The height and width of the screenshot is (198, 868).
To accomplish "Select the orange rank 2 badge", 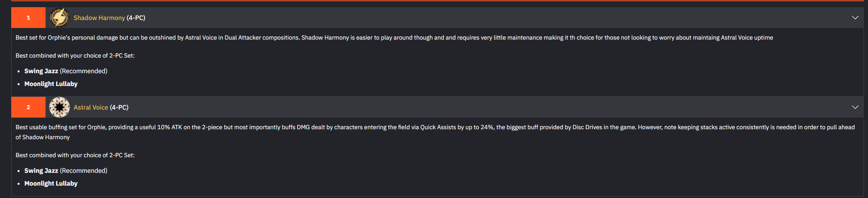I will point(28,107).
